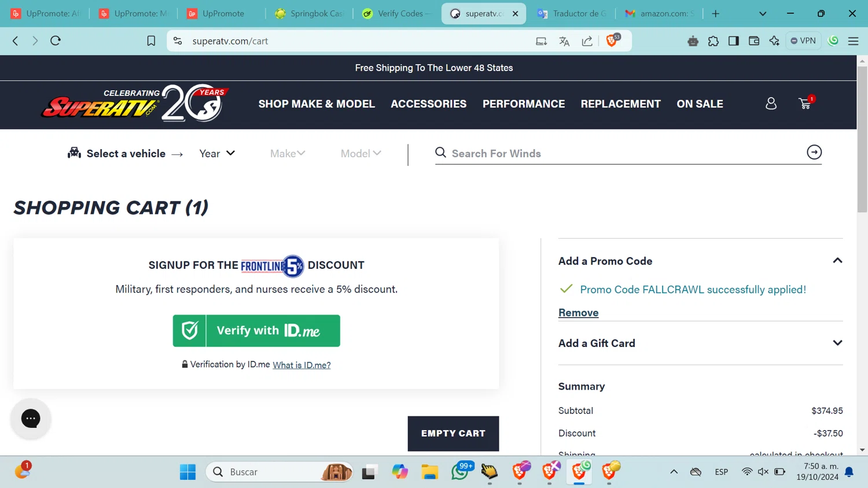This screenshot has width=868, height=488.
Task: Switch to the Traductor de Google tab
Action: click(572, 13)
